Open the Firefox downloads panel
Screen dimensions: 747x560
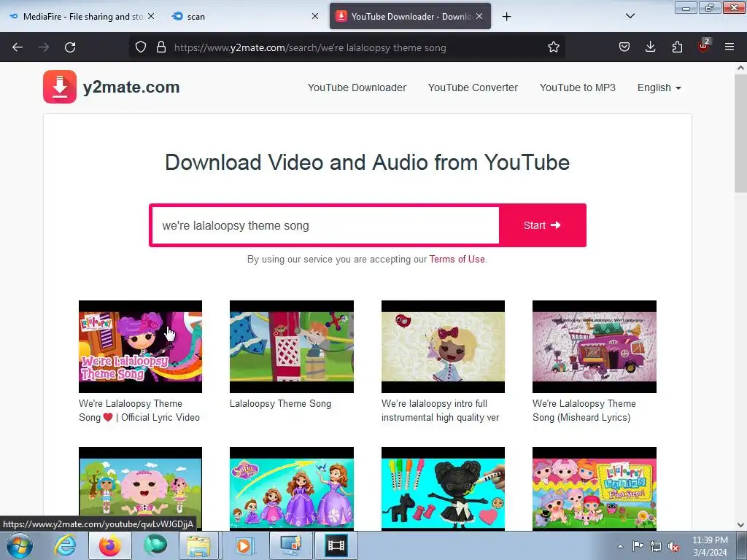pyautogui.click(x=650, y=47)
